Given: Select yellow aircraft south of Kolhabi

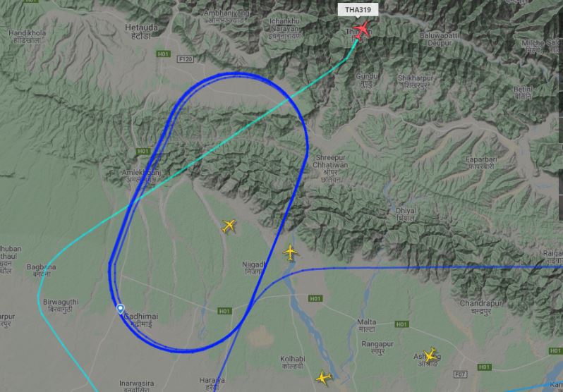Looking at the screenshot, I should click(x=324, y=378).
